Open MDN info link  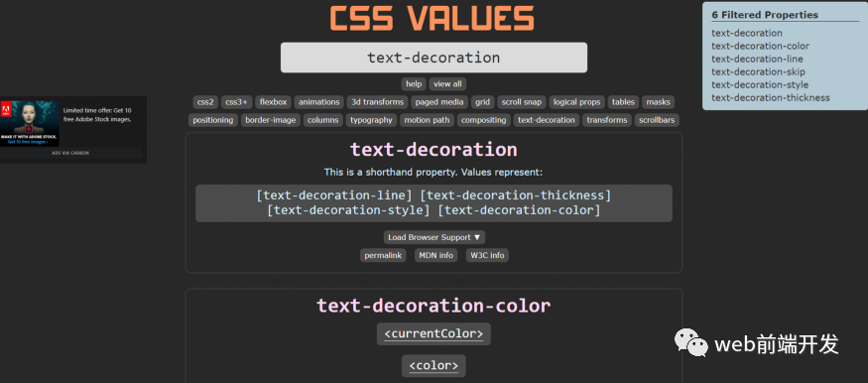(x=436, y=255)
